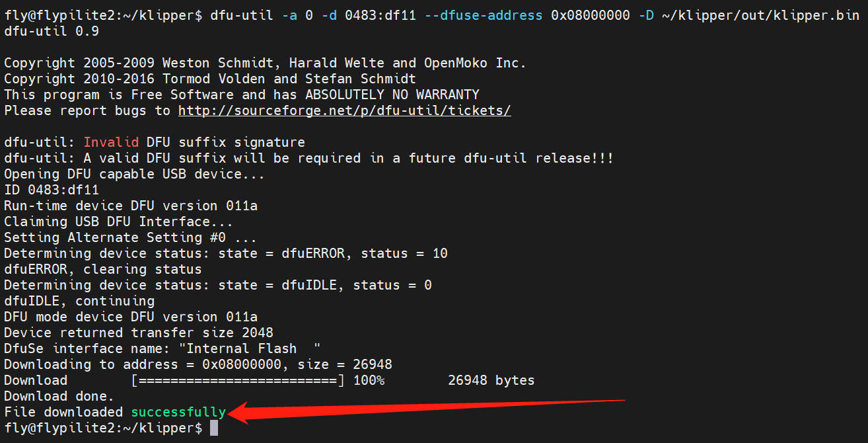
Task: Click the "0x08000000" address argument in the command
Action: pos(590,15)
